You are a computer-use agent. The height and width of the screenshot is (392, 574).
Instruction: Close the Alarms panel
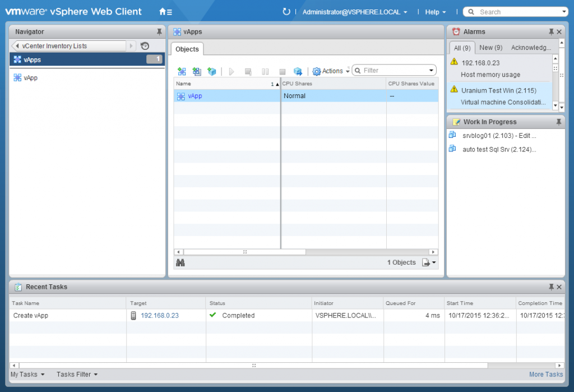tap(559, 32)
